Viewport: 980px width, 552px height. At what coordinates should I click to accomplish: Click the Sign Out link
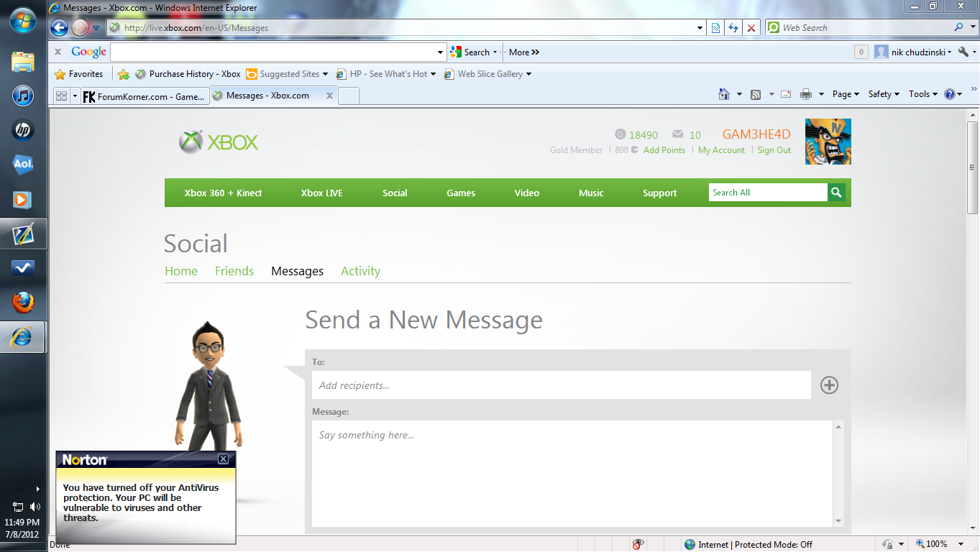(x=774, y=150)
